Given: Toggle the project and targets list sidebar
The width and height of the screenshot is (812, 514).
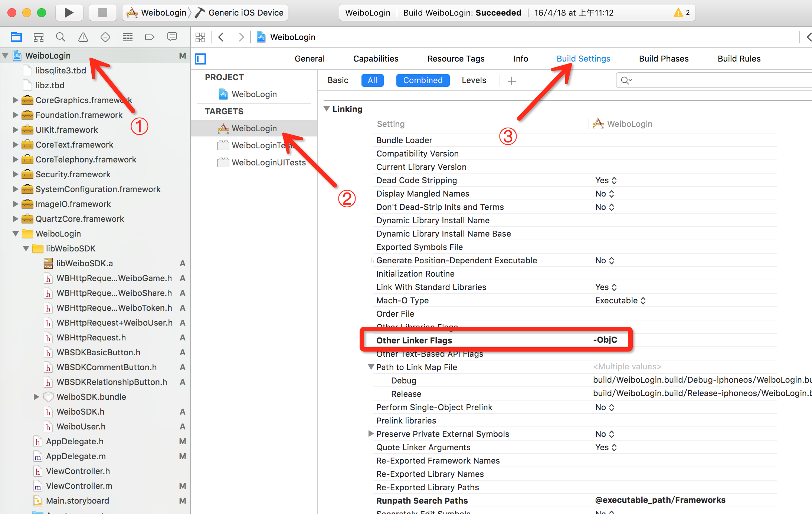Looking at the screenshot, I should click(x=200, y=59).
